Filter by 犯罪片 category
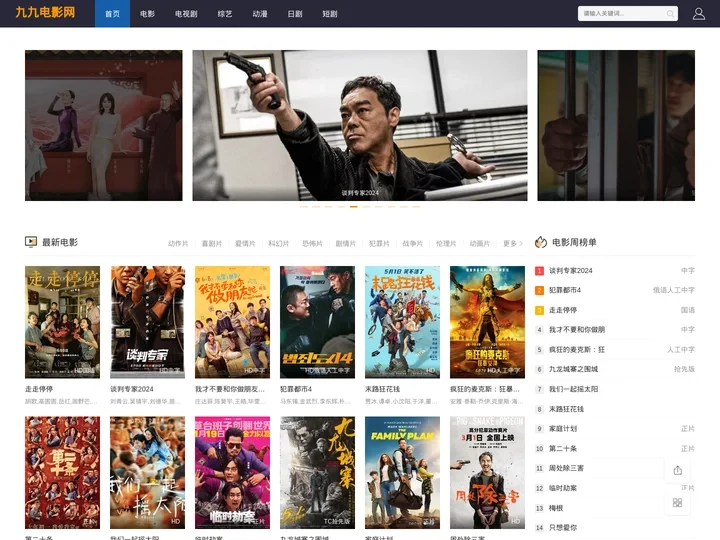The image size is (720, 540). click(379, 243)
